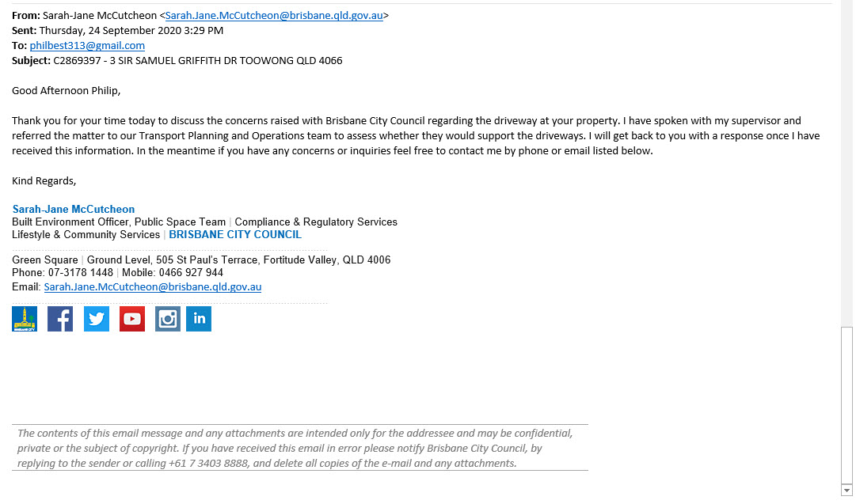Open the Instagram camera icon
Image resolution: width=856 pixels, height=504 pixels.
tap(168, 319)
